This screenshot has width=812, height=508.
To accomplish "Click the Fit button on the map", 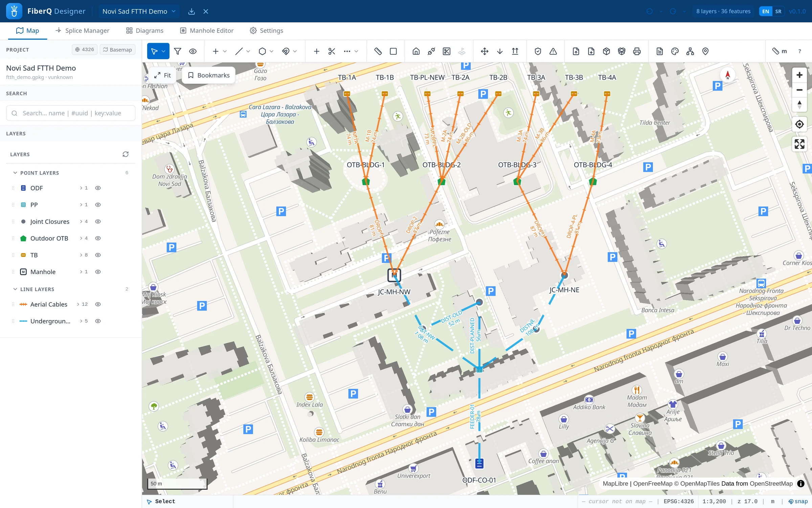I will 162,75.
